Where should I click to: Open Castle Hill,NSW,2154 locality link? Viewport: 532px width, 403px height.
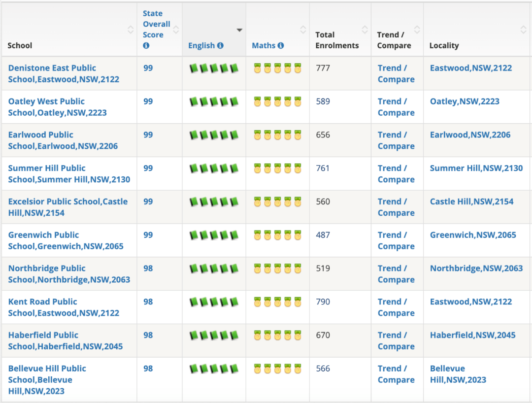(471, 201)
